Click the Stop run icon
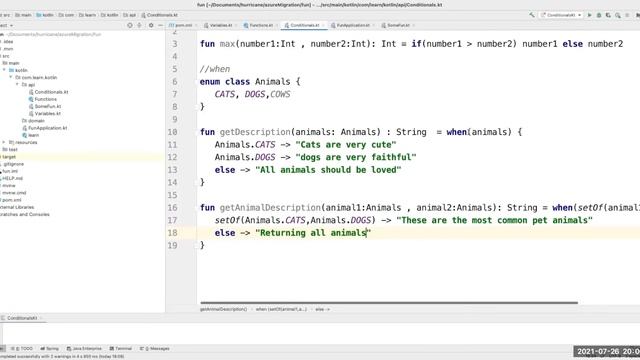The image size is (640, 360). click(x=627, y=15)
